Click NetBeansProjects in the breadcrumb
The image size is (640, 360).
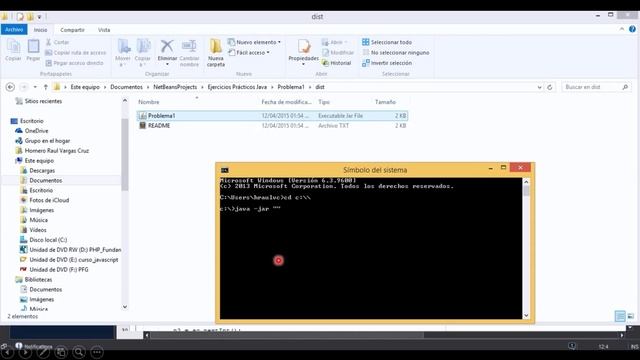tap(175, 87)
